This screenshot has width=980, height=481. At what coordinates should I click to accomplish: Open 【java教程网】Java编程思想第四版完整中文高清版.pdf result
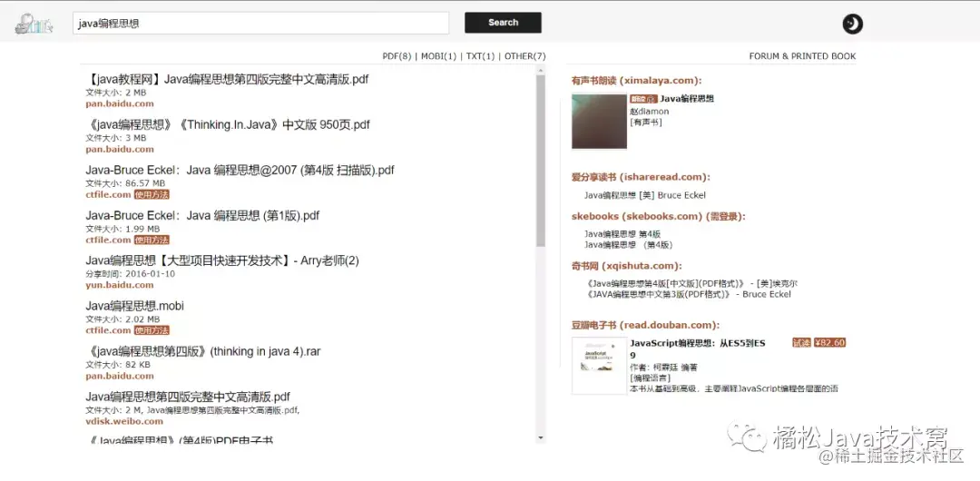(227, 80)
